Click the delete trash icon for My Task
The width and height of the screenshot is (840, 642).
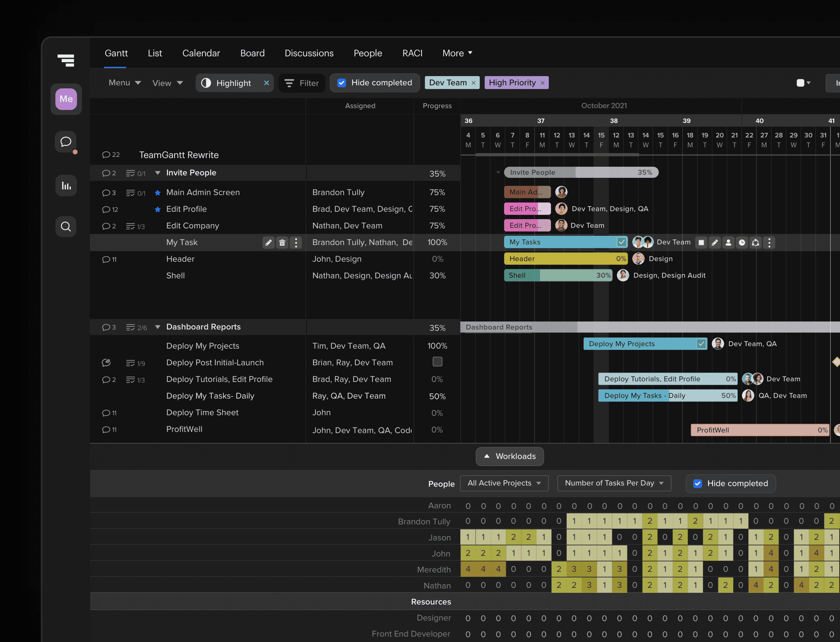pyautogui.click(x=282, y=243)
